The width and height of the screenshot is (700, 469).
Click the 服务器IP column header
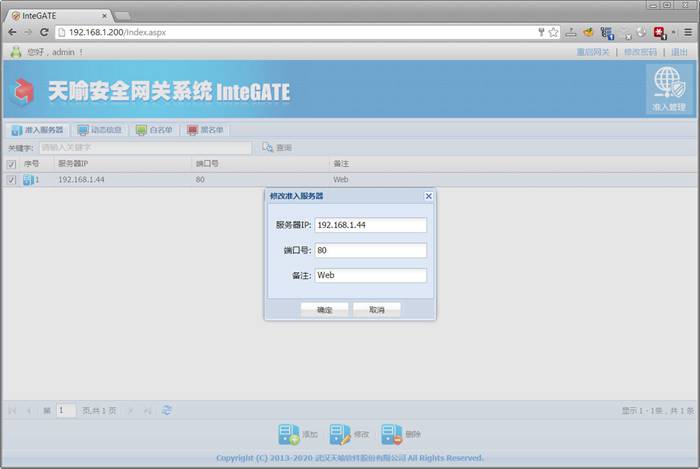click(122, 164)
